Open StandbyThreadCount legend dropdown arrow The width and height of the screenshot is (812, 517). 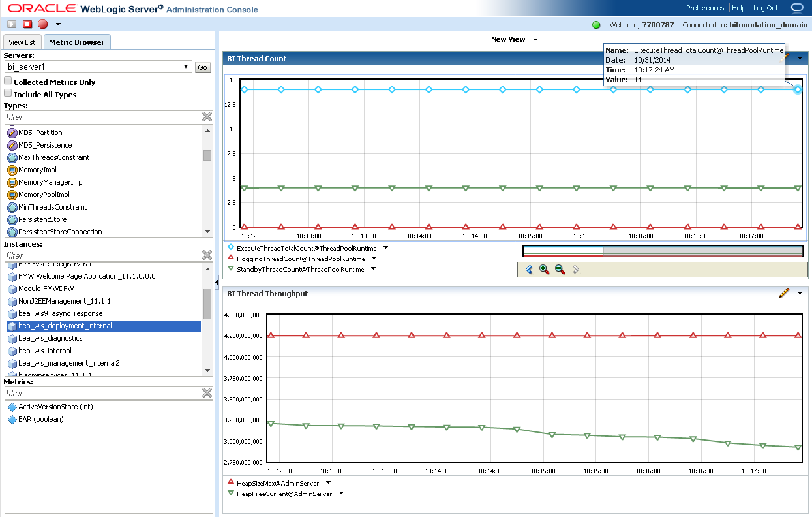(x=372, y=268)
